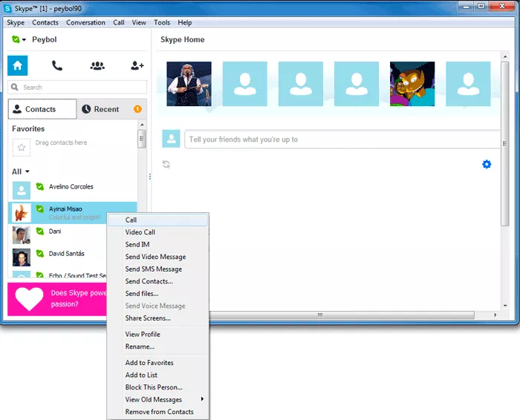
Task: Click the orange notification badge on Recent
Action: (x=137, y=109)
